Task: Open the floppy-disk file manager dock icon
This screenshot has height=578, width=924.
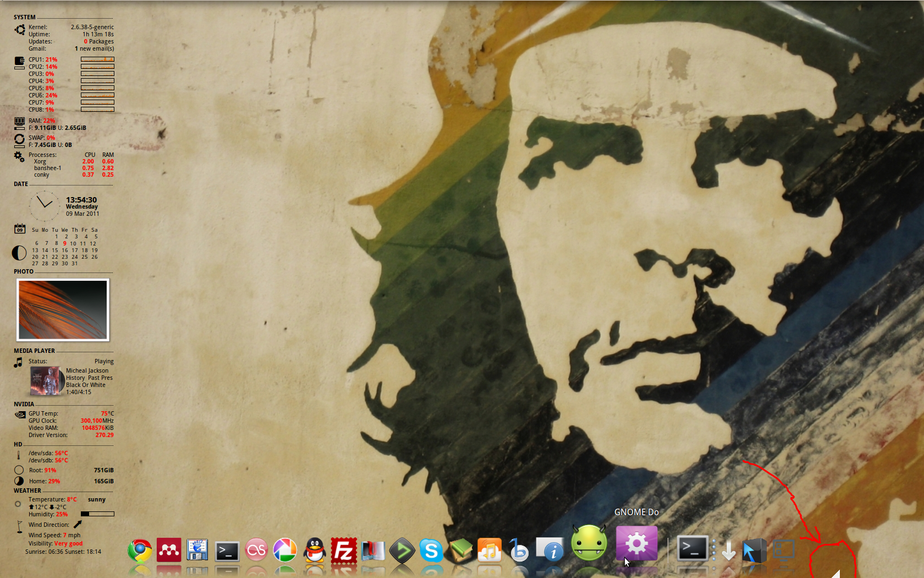Action: click(197, 550)
